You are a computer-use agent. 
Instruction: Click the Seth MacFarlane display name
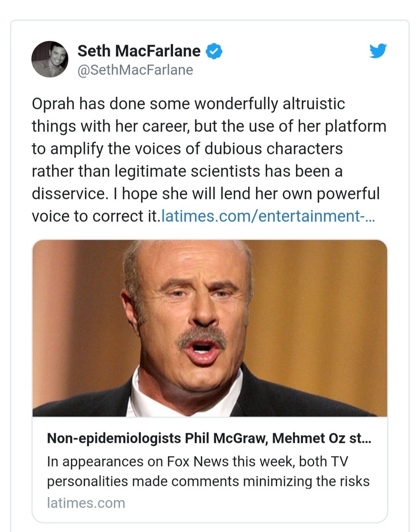(x=139, y=51)
